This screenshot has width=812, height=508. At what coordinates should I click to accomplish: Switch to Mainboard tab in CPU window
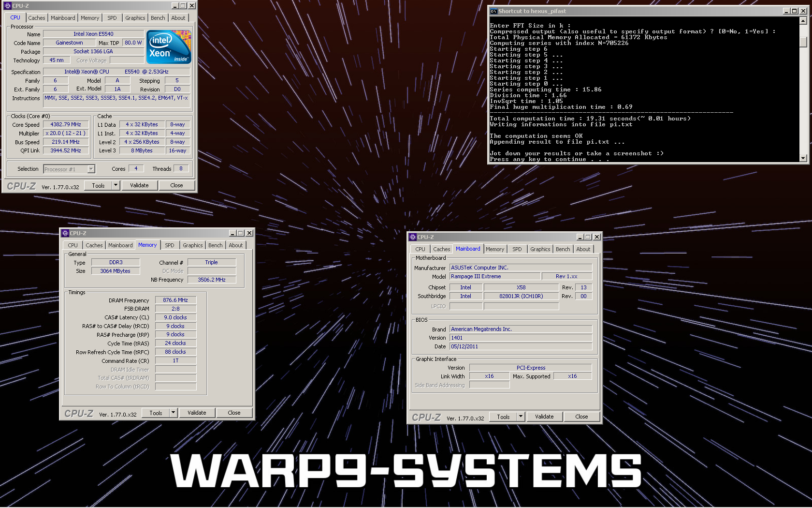[63, 18]
